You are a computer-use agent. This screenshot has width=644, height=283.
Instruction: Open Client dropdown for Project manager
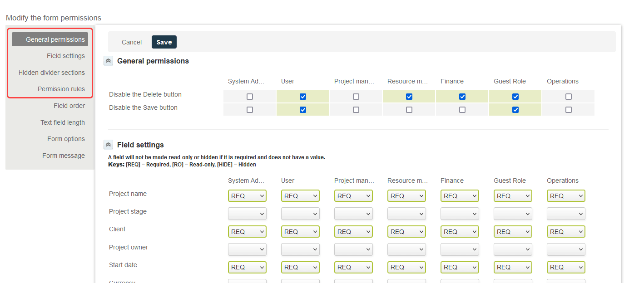[353, 232]
